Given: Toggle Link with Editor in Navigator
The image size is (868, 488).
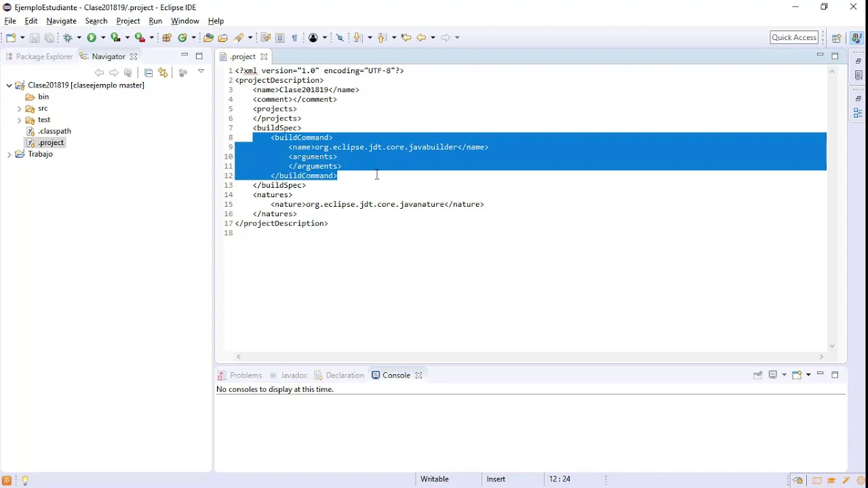Looking at the screenshot, I should [x=163, y=73].
